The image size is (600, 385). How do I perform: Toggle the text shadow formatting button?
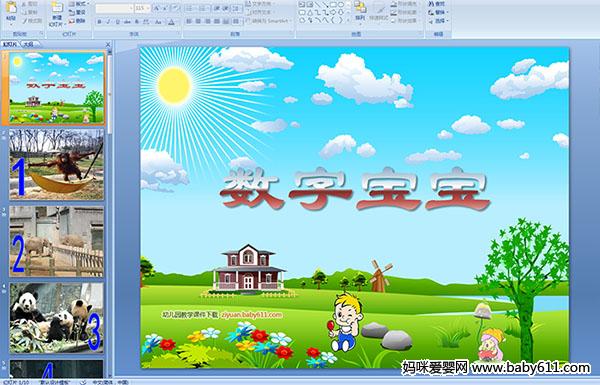(x=137, y=22)
